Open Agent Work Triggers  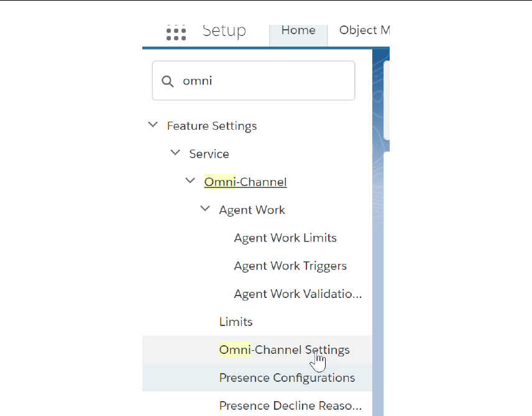(290, 266)
